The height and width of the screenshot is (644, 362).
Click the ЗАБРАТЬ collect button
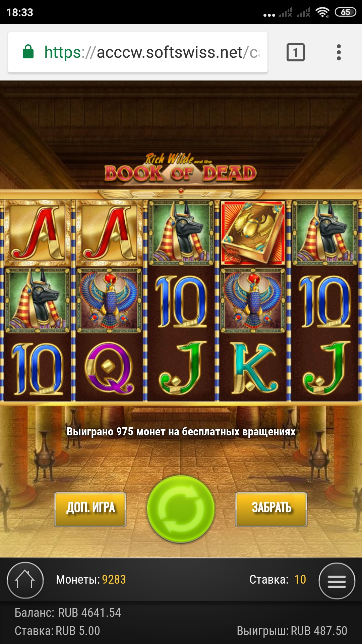271,509
